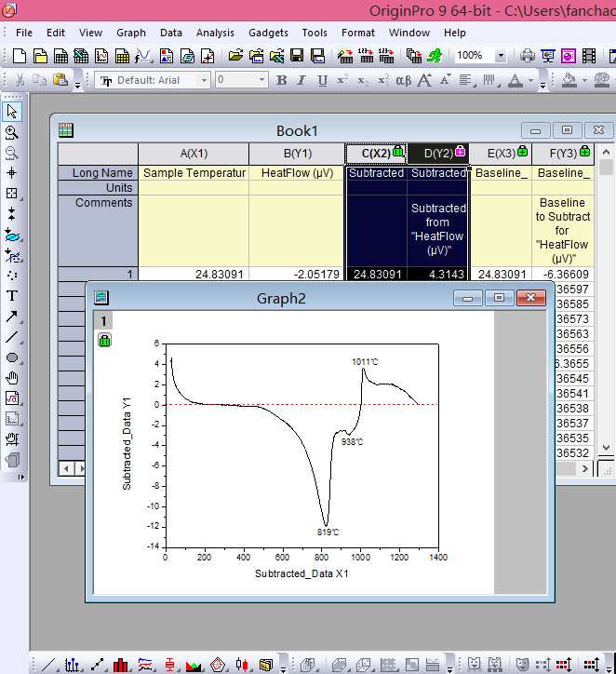Click New Workbook icon
Screen dimensions: 616x674
[x=60, y=56]
